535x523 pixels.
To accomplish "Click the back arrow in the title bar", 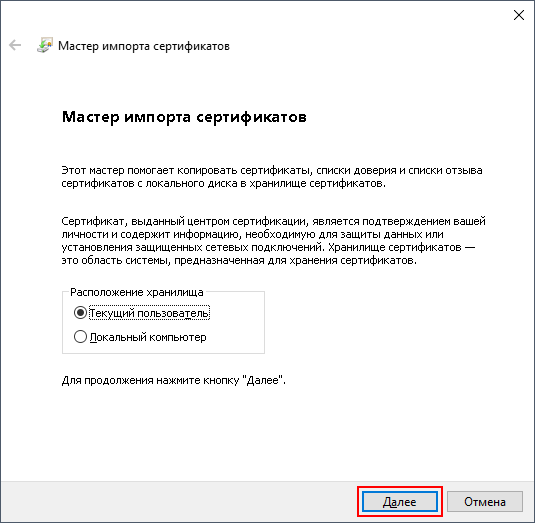I will click(15, 45).
